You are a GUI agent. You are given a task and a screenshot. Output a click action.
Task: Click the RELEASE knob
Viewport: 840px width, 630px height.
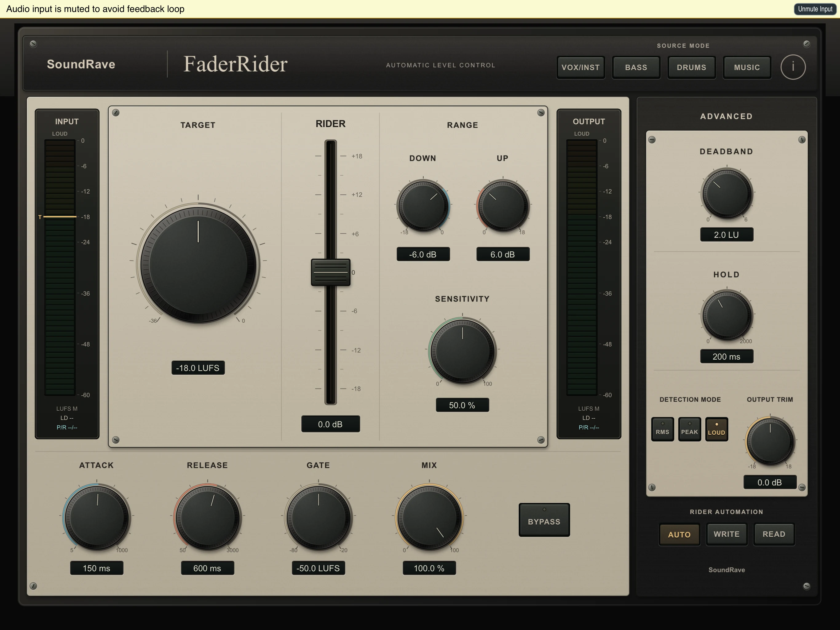(x=207, y=517)
